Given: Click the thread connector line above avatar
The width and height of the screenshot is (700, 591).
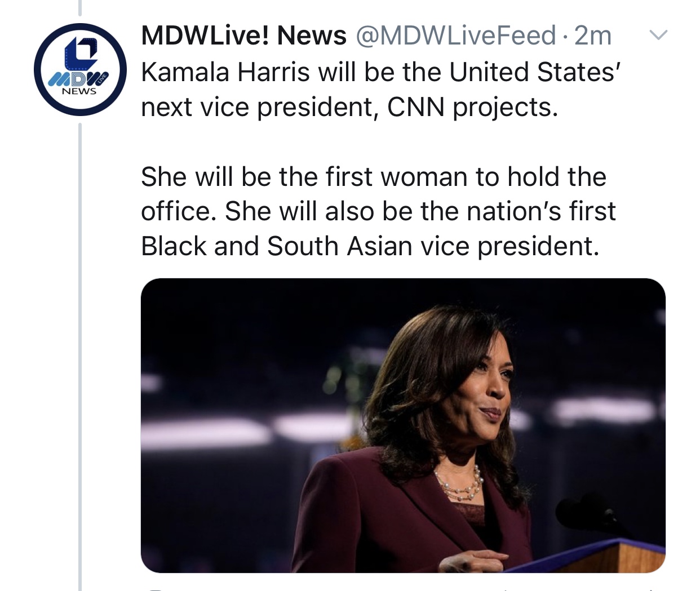Looking at the screenshot, I should tap(80, 7).
